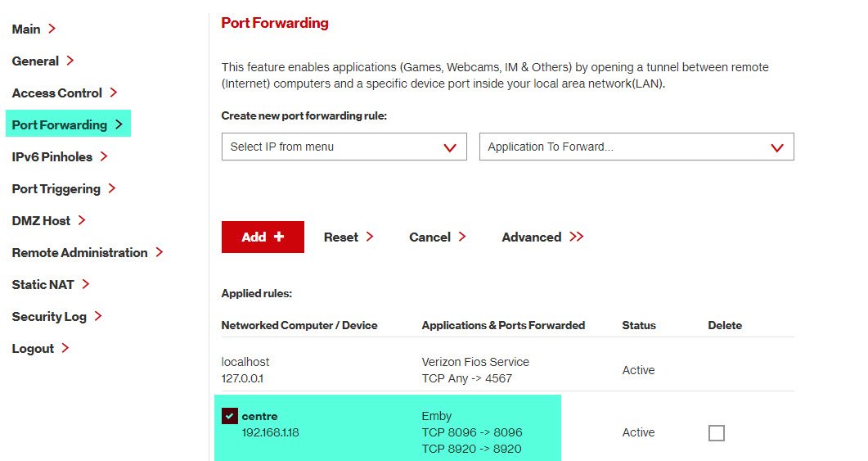Click the chevron beside Port Triggering

pyautogui.click(x=112, y=188)
